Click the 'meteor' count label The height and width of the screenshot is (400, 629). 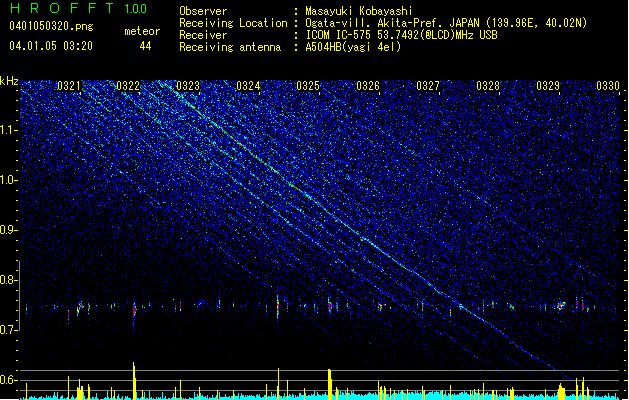142,31
